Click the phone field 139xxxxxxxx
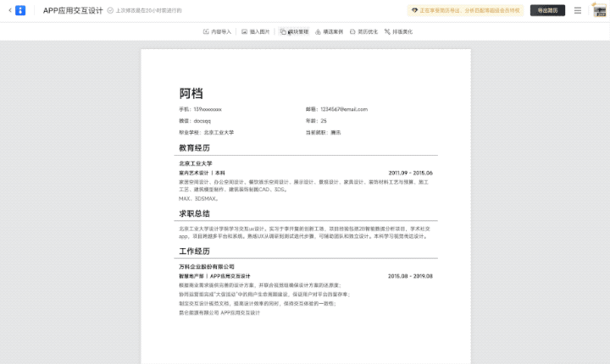Viewport: 610px width, 364px height. click(200, 109)
